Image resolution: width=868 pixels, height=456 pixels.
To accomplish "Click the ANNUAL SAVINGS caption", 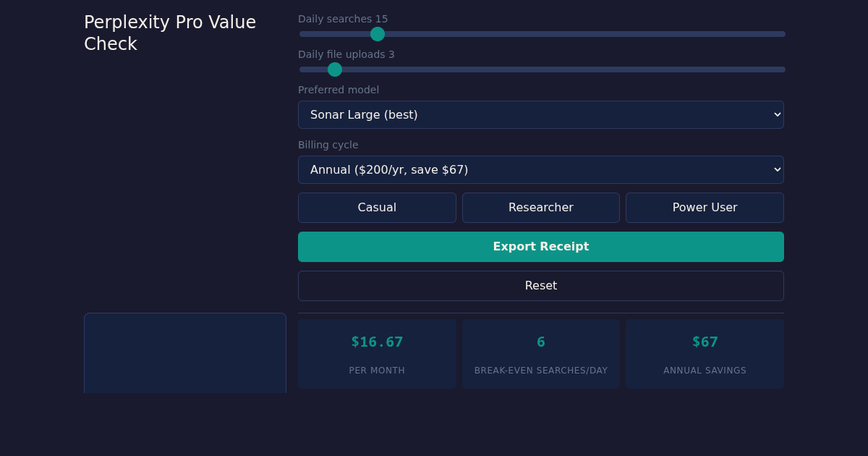I will pos(705,371).
